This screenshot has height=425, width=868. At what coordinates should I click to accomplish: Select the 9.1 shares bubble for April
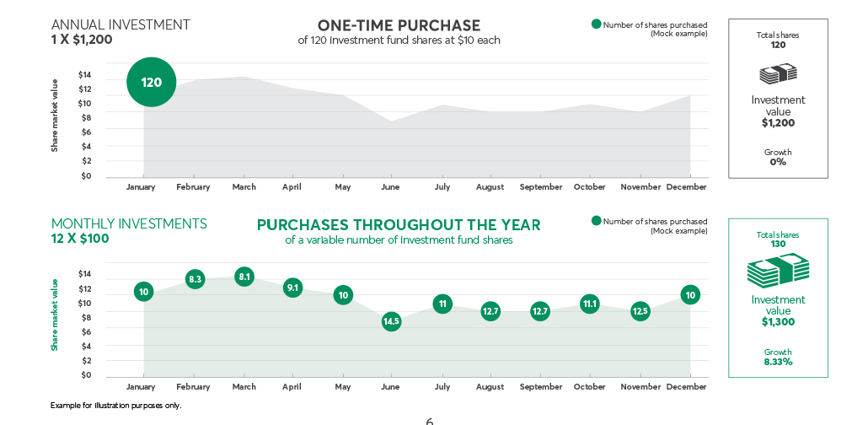click(x=292, y=288)
